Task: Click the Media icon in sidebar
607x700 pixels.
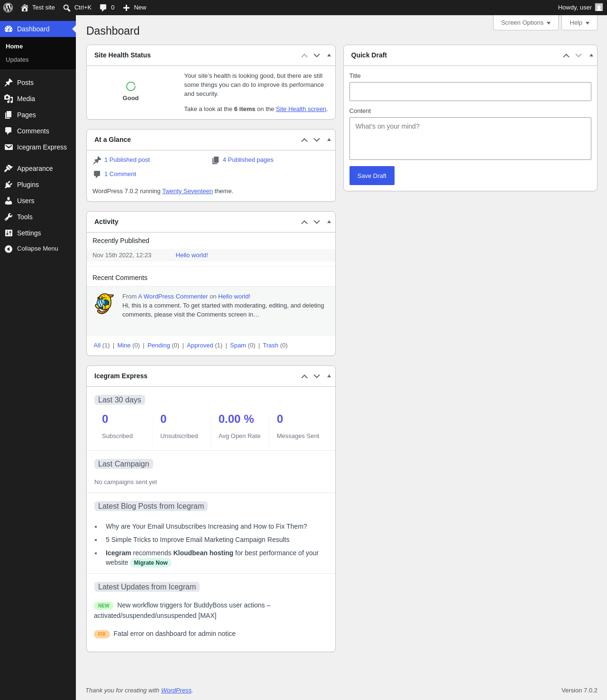Action: coord(9,99)
